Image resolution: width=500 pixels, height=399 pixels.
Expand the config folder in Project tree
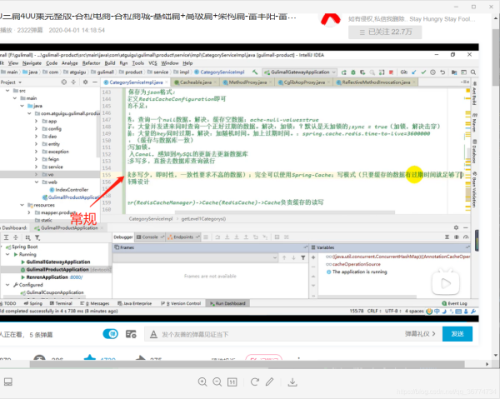click(x=36, y=129)
